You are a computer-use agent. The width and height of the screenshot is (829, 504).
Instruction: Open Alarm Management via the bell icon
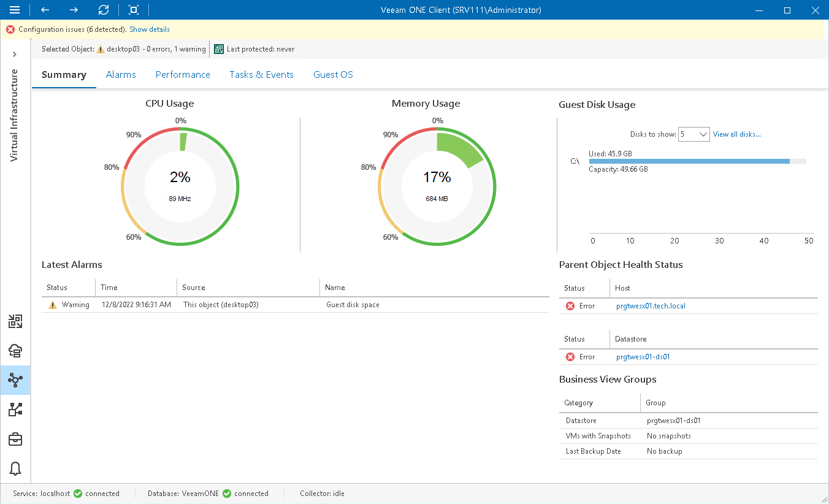coord(15,468)
